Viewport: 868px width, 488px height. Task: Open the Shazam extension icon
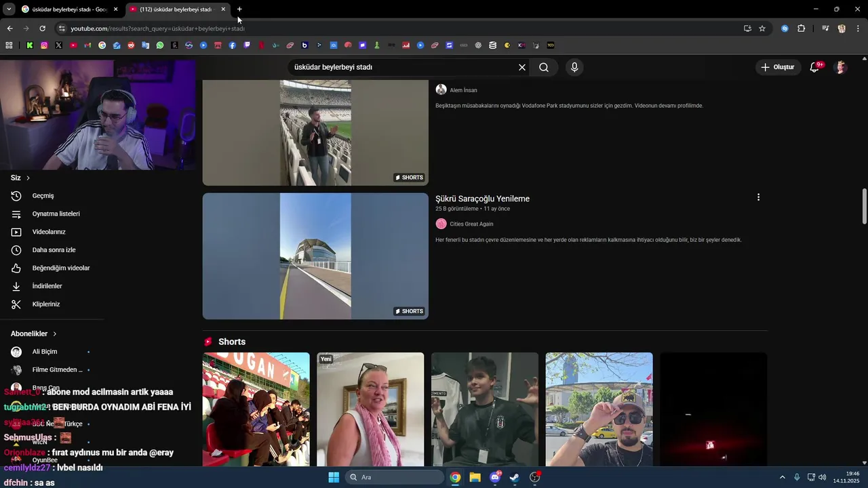(x=785, y=28)
